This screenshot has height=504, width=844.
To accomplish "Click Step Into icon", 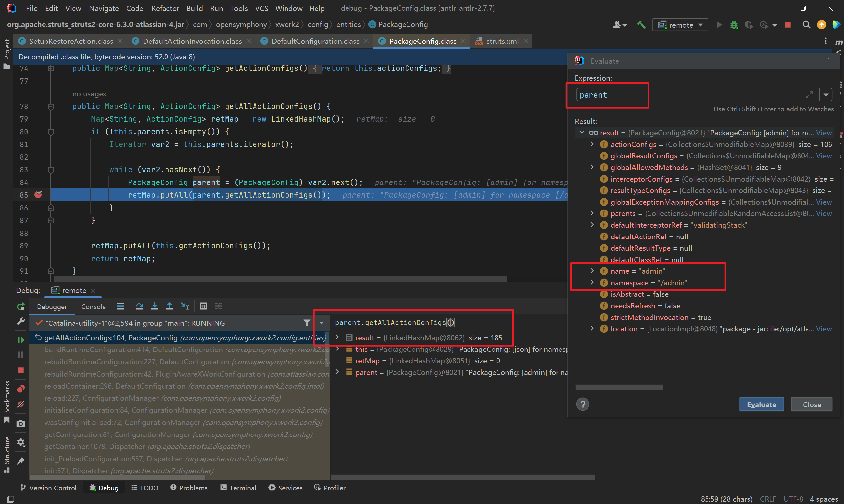I will [154, 306].
